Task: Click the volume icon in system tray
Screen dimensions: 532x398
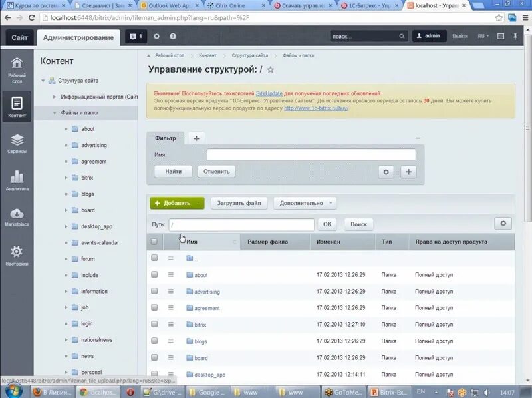Action: [487, 392]
